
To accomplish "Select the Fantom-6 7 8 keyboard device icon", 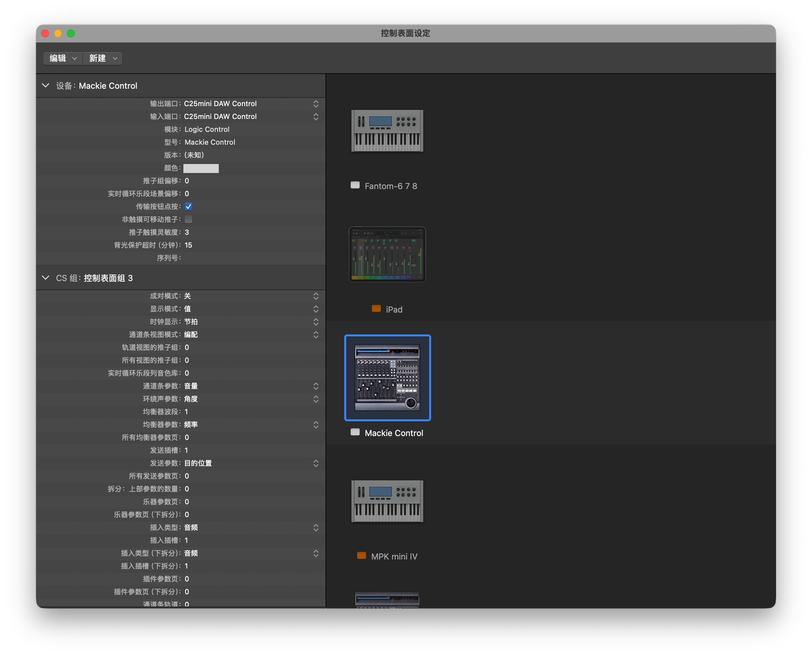I will [387, 131].
